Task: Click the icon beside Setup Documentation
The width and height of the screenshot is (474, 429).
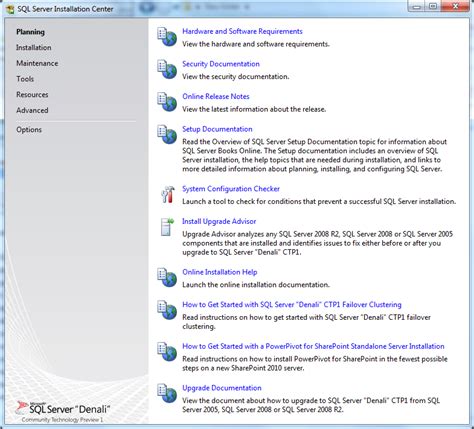Action: click(167, 135)
